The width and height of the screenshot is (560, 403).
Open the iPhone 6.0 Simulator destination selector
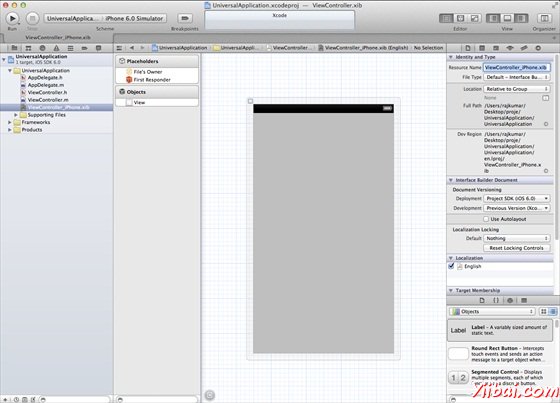[134, 18]
